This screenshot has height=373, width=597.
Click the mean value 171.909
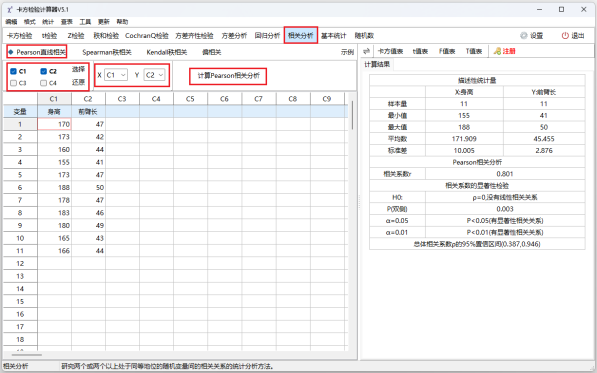pos(464,139)
